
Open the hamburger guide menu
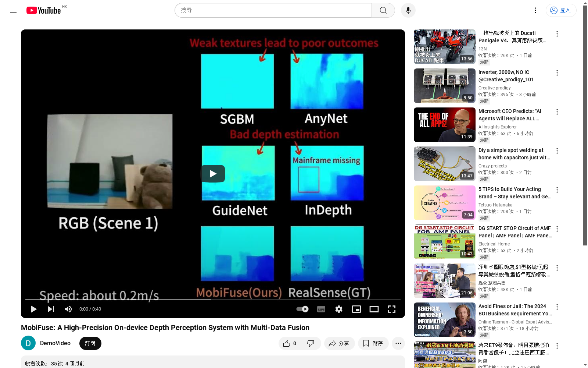(13, 10)
